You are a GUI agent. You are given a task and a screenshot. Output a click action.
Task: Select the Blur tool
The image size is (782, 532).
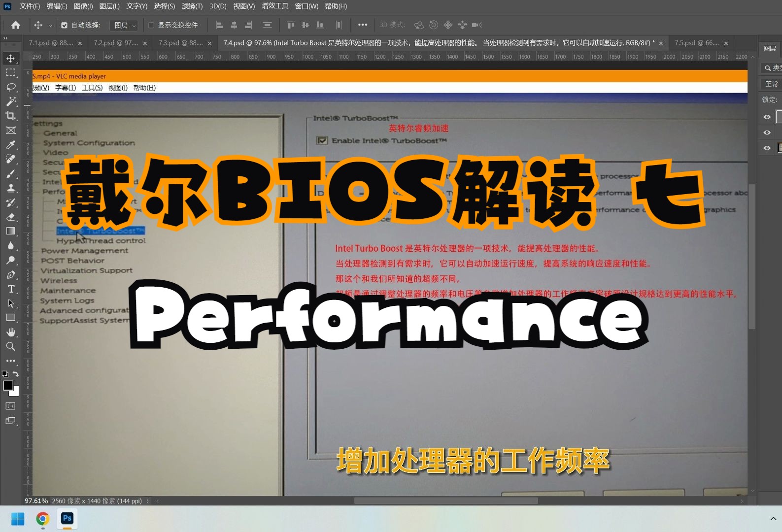coord(10,246)
